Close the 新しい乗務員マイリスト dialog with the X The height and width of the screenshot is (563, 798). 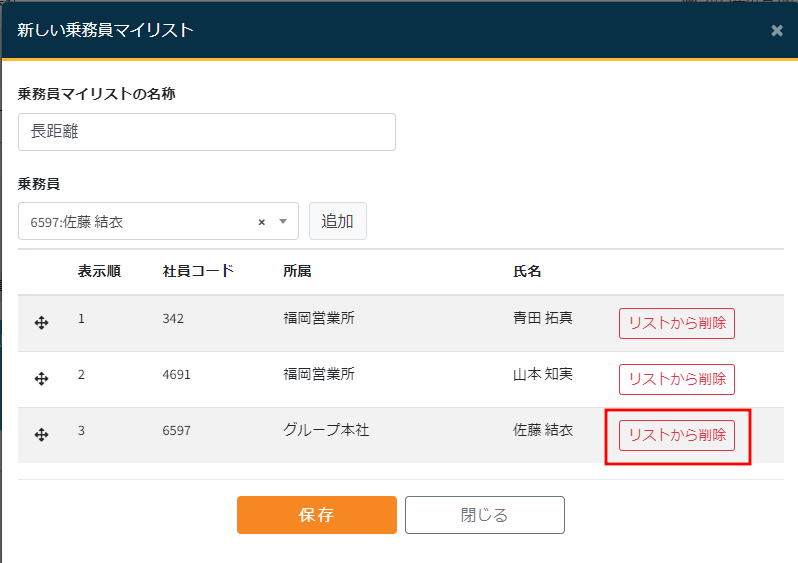click(777, 31)
